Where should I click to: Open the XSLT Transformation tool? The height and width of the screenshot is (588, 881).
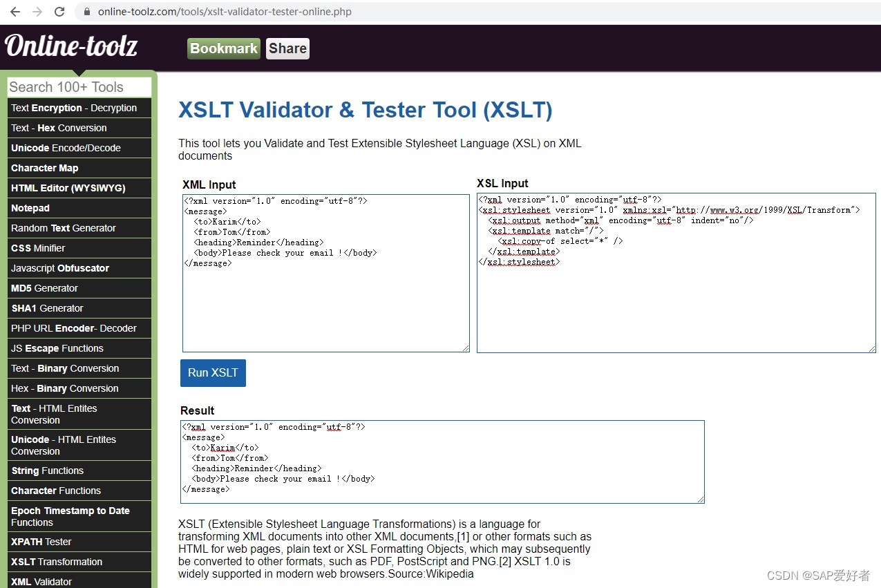[x=56, y=562]
